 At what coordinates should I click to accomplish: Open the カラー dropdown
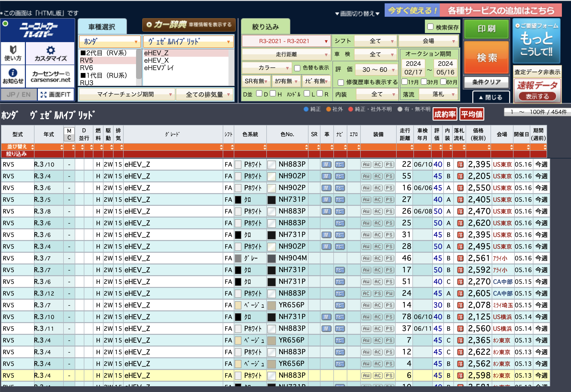point(267,68)
